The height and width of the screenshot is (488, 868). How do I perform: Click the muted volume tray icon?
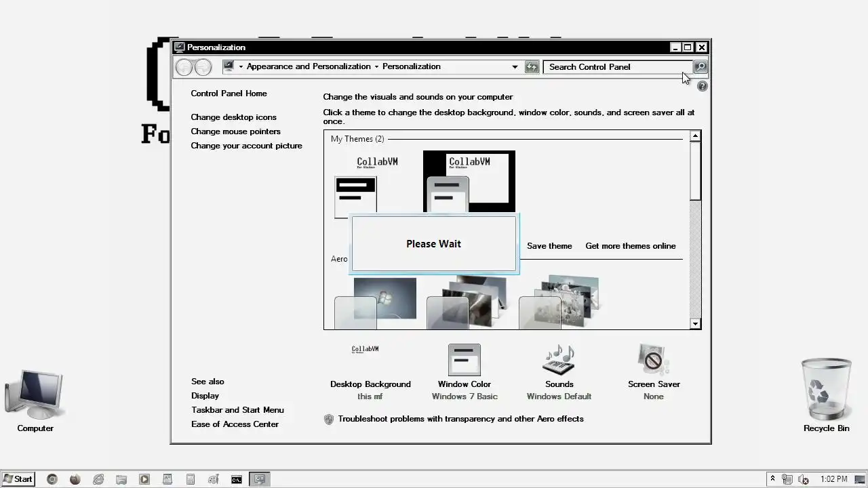pyautogui.click(x=803, y=479)
